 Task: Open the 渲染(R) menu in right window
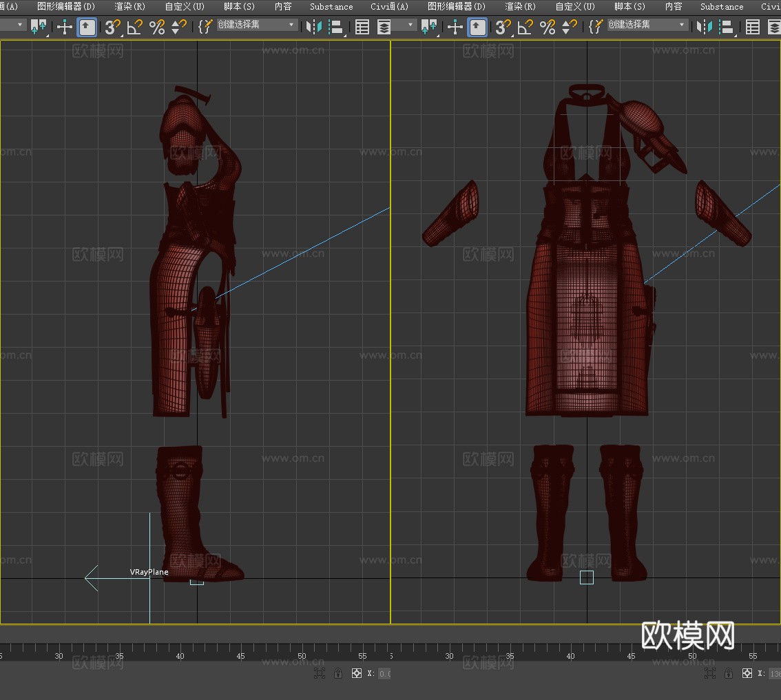coord(520,6)
